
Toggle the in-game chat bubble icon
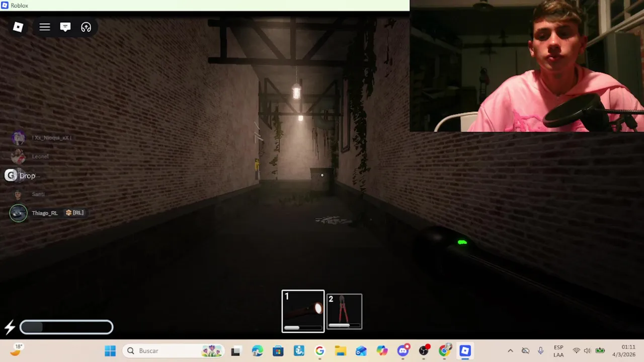tap(65, 27)
